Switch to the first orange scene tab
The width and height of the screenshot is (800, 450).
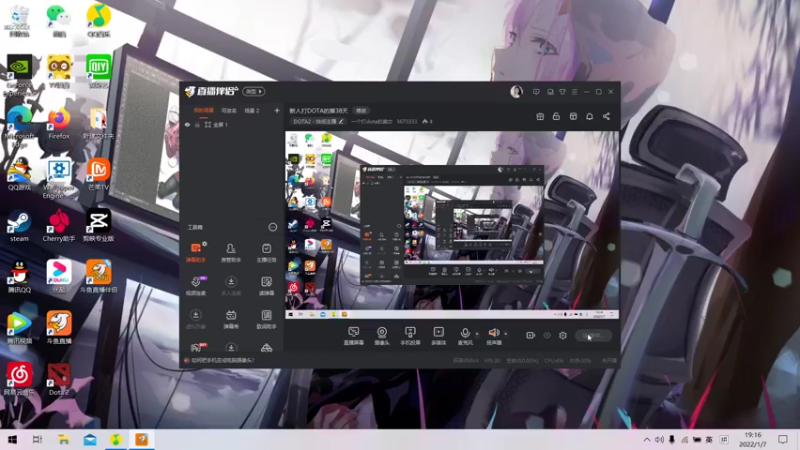click(x=204, y=110)
